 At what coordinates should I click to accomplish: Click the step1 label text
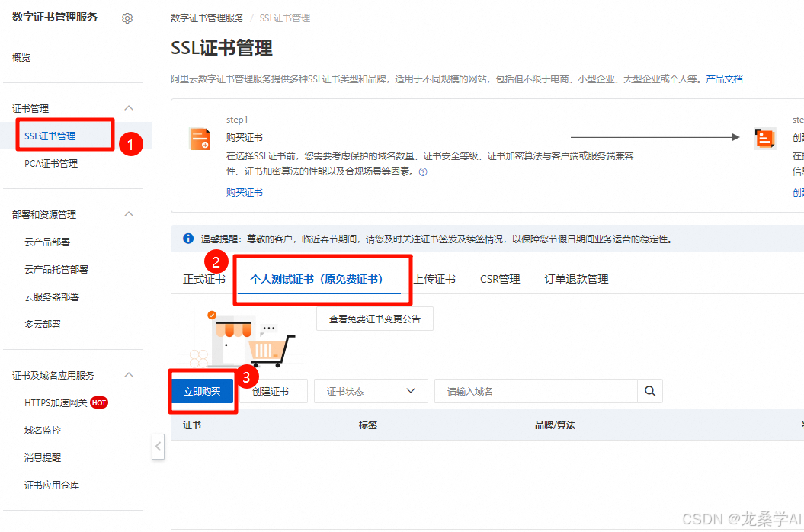237,120
